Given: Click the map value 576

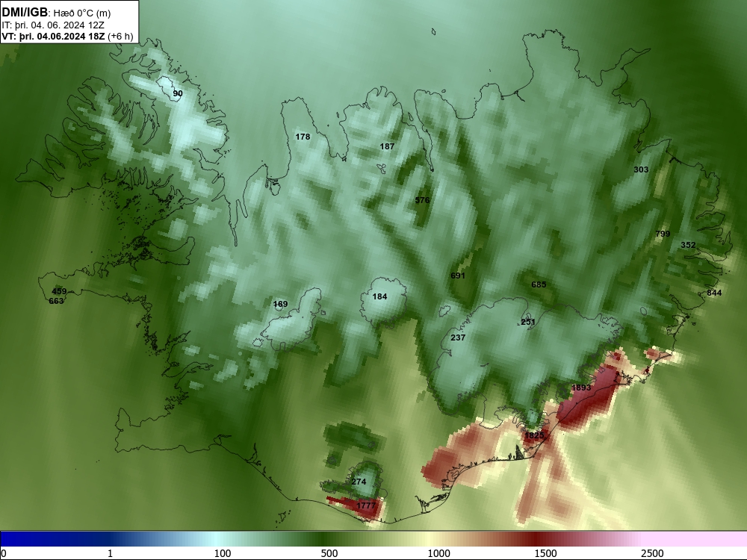Looking at the screenshot, I should click(x=422, y=200).
